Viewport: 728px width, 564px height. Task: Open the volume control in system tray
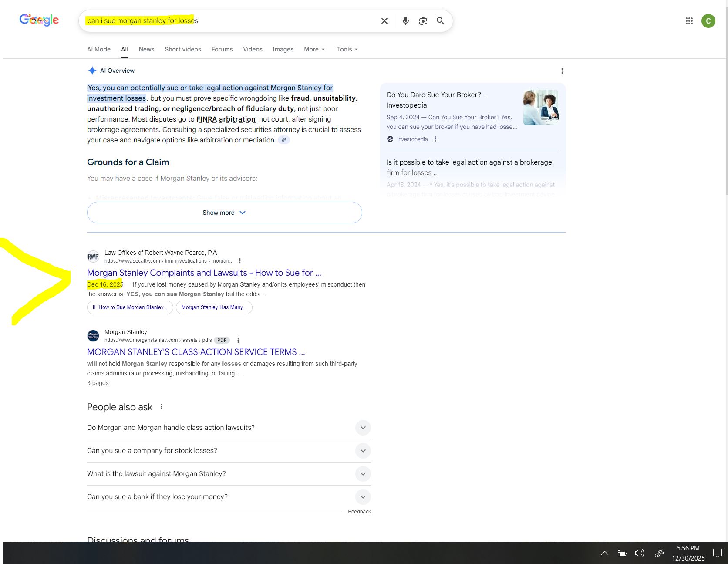[x=639, y=553]
